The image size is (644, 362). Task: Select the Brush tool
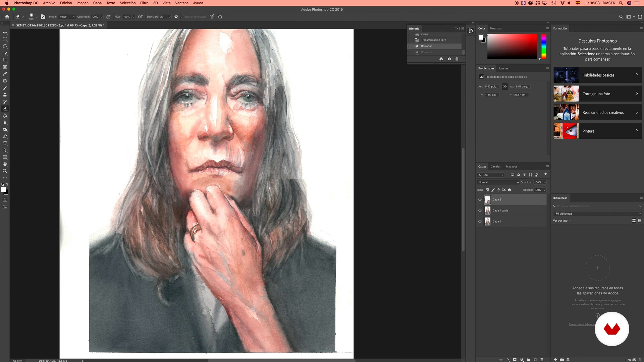[x=5, y=88]
